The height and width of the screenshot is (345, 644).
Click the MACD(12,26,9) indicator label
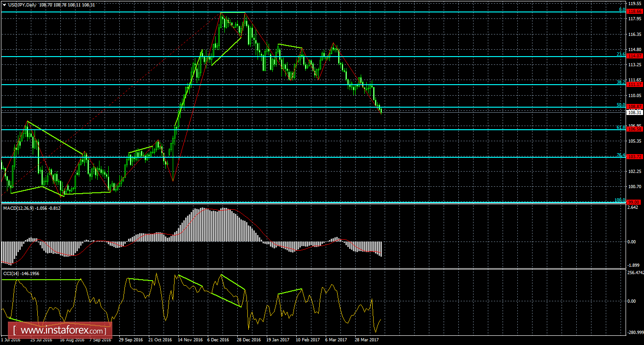pos(31,208)
